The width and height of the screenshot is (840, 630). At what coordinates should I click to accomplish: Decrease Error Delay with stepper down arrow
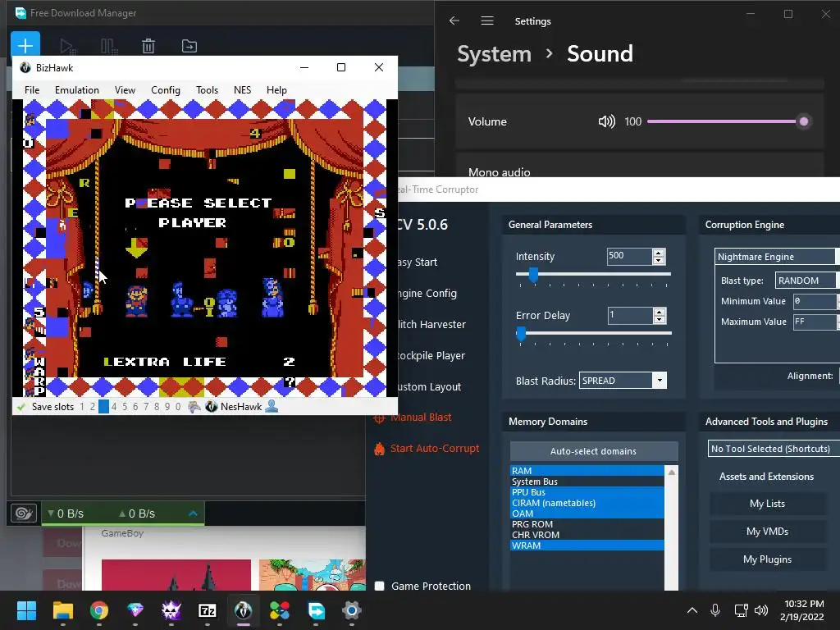coord(660,319)
